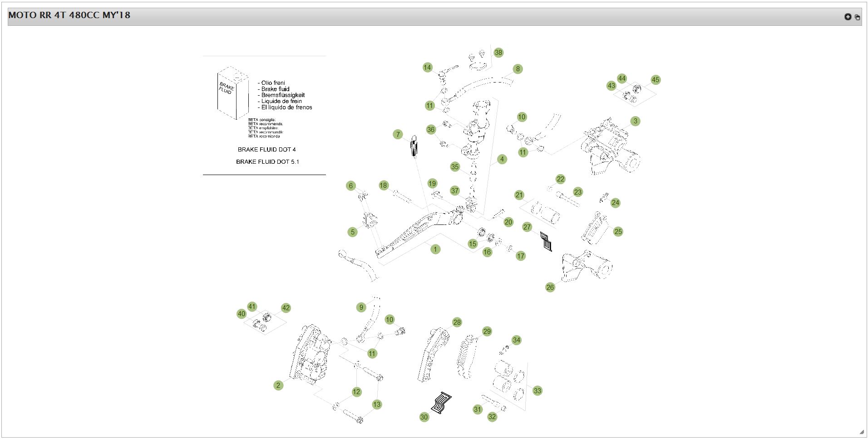The height and width of the screenshot is (439, 868).
Task: Select part marker 3 on the rear caliper
Action: (636, 121)
